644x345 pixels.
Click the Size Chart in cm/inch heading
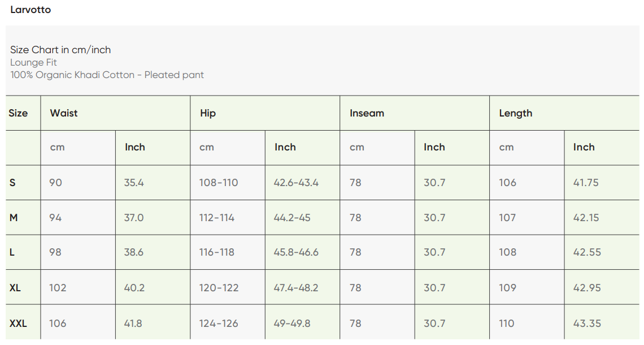click(60, 50)
